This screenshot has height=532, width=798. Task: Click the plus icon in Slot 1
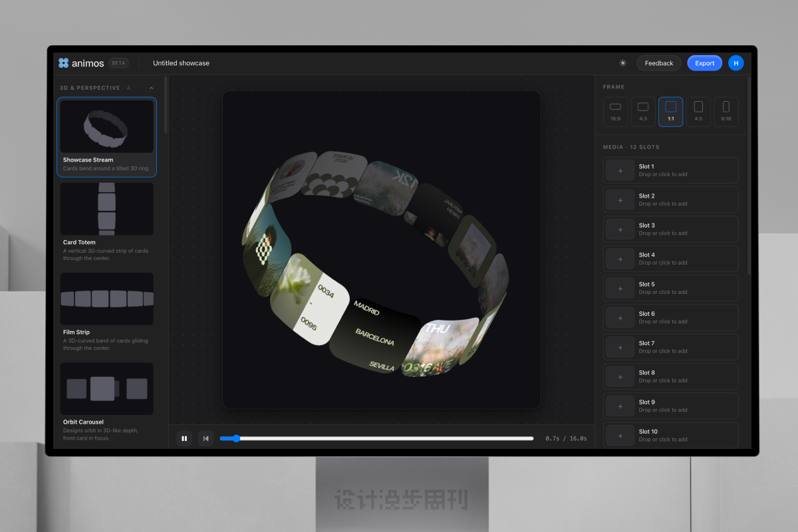(620, 170)
